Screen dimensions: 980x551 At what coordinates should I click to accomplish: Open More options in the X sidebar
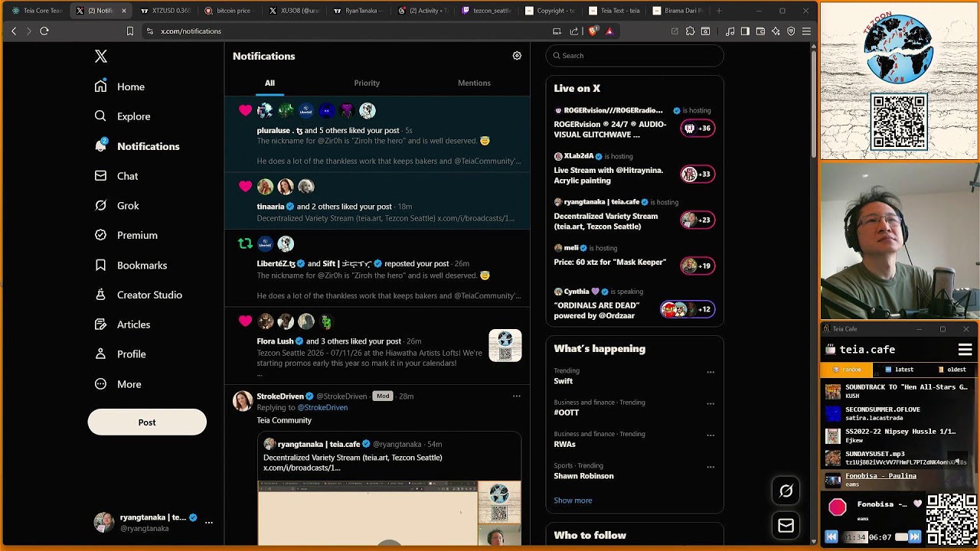118,384
